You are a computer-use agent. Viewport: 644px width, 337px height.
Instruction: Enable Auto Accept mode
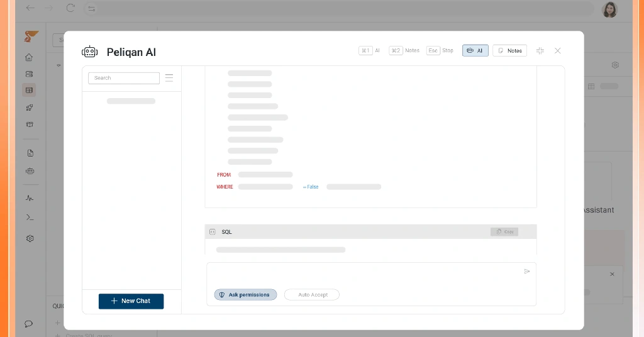(312, 295)
